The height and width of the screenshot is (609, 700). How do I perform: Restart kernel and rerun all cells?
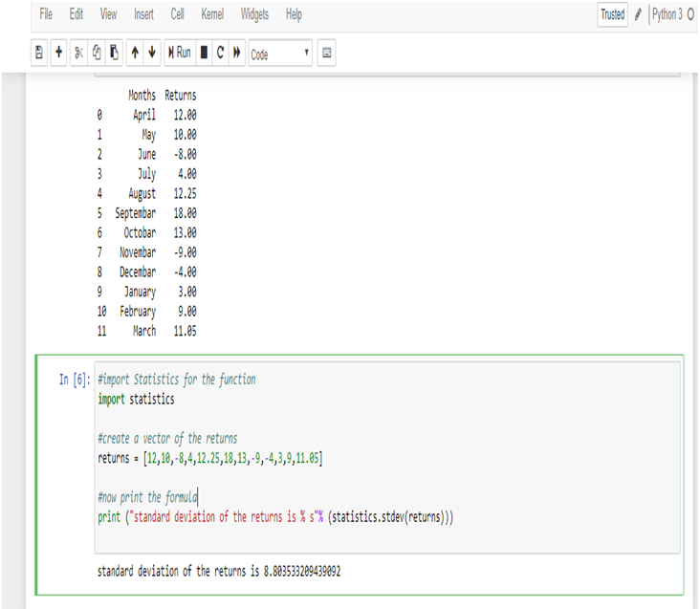pos(236,54)
